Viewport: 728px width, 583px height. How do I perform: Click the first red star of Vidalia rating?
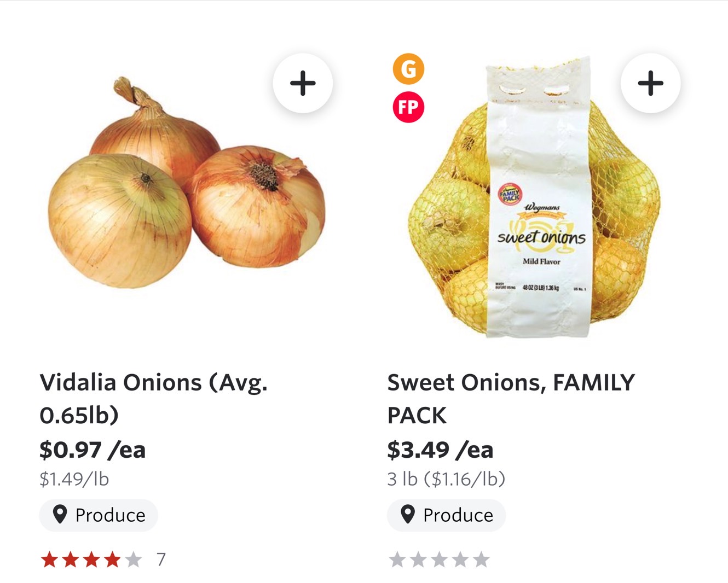point(50,559)
